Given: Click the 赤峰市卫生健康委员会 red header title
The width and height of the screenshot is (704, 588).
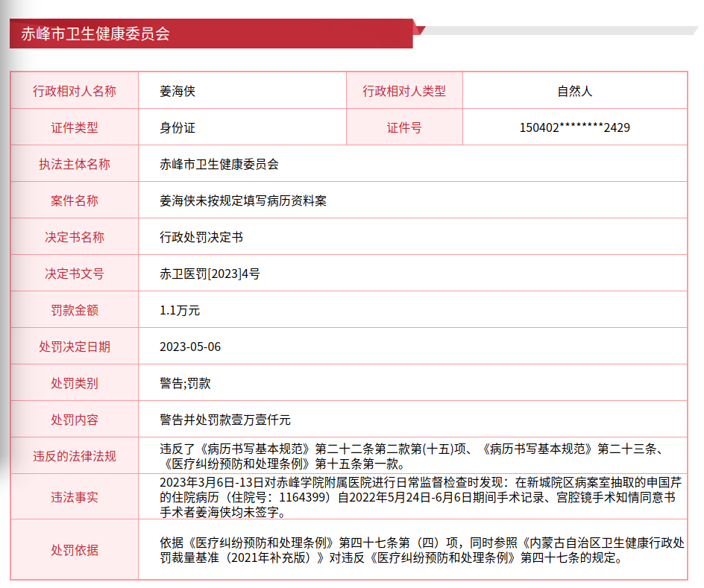Looking at the screenshot, I should click(x=95, y=34).
